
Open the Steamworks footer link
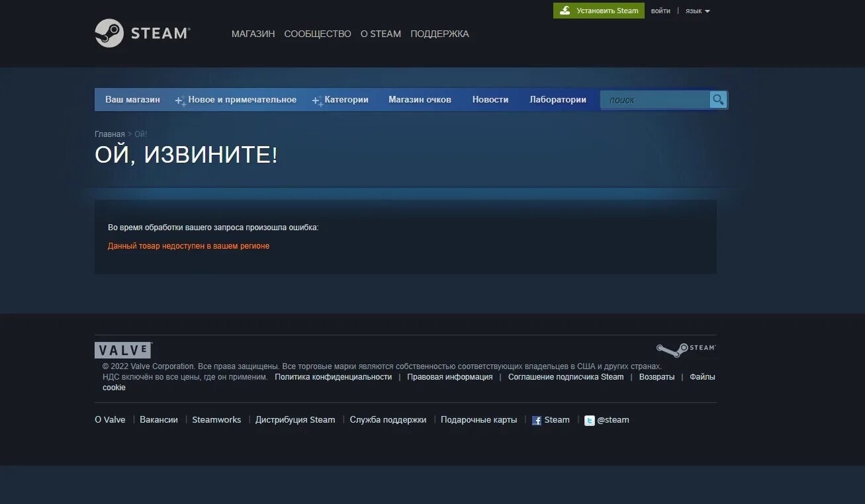coord(216,420)
